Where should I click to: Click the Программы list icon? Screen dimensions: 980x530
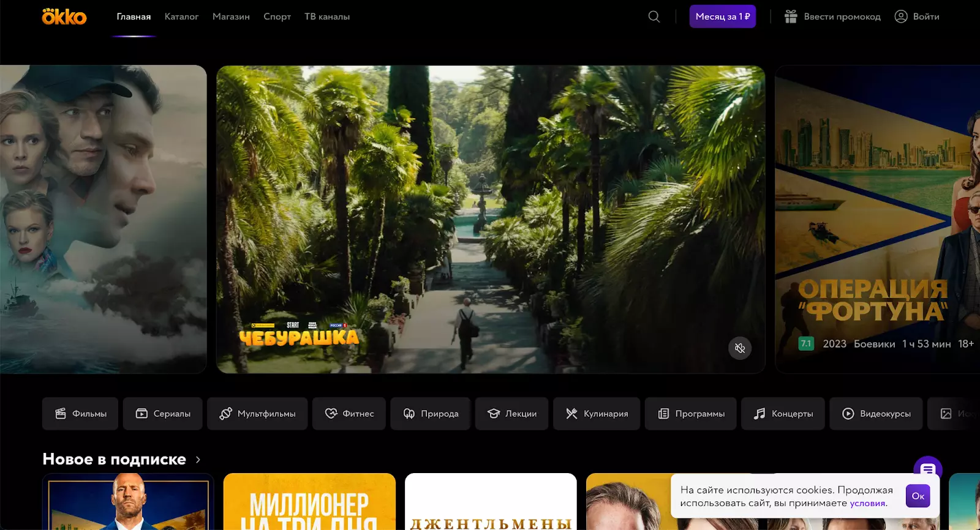pos(663,414)
